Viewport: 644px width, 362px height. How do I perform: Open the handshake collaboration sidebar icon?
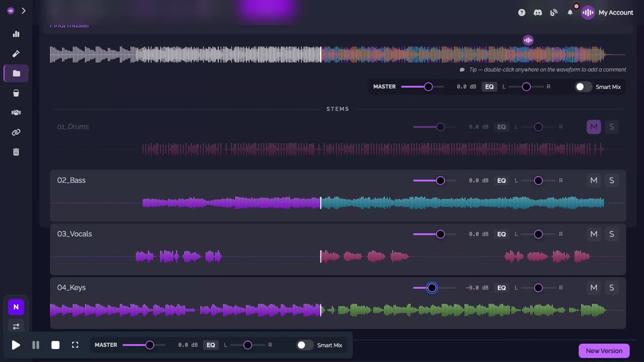16,113
